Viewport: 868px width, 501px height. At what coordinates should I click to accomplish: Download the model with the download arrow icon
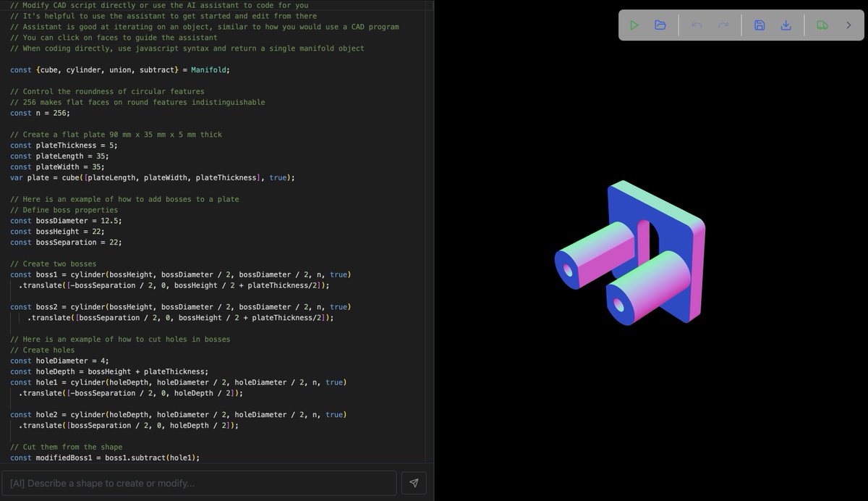coord(786,25)
